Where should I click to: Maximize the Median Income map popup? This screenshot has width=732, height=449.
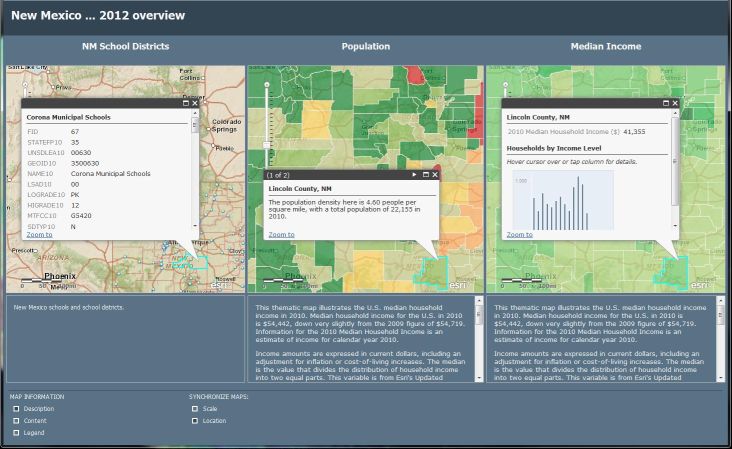coord(666,103)
